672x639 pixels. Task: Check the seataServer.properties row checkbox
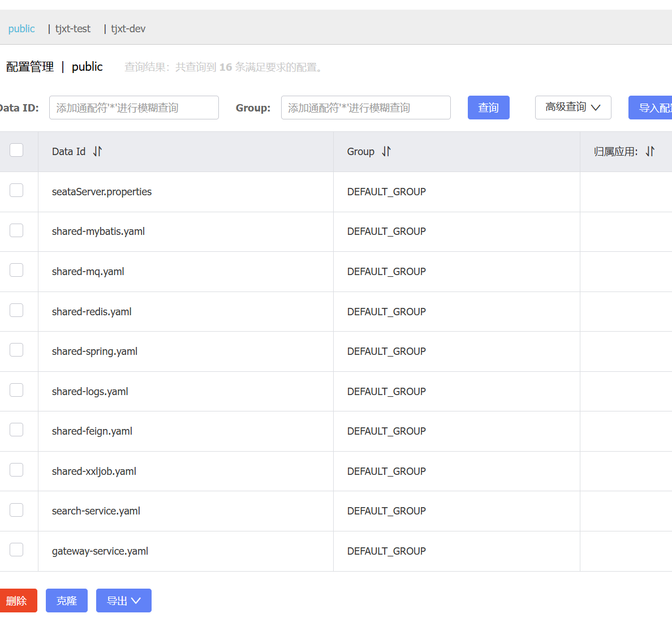pos(16,190)
